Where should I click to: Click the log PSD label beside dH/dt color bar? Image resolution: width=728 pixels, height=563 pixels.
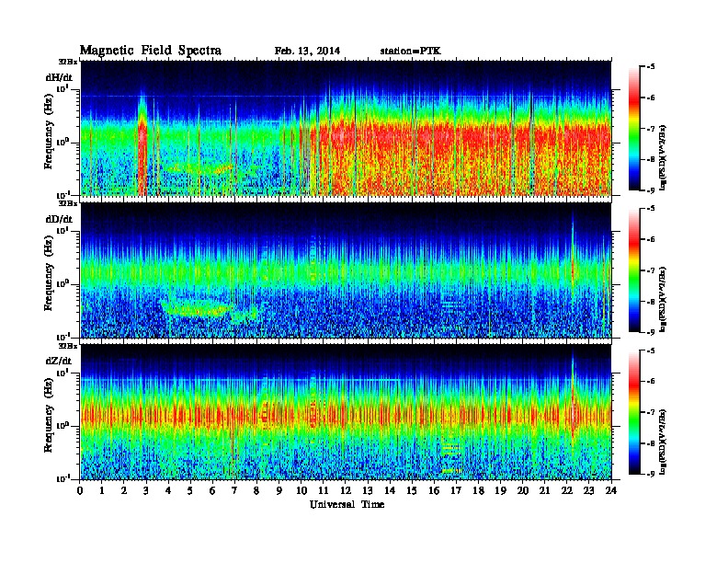click(664, 158)
